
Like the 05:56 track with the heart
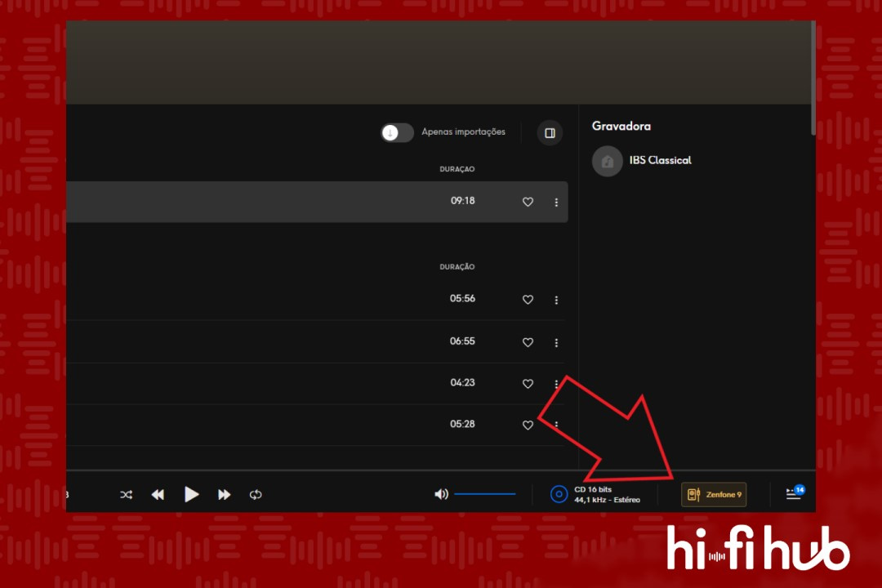pyautogui.click(x=528, y=300)
